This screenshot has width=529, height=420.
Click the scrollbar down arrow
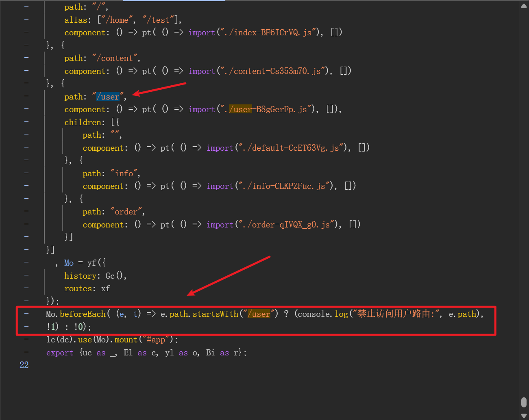(524, 415)
